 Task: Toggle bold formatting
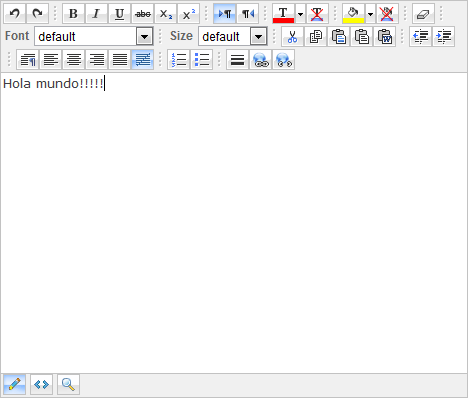pyautogui.click(x=73, y=13)
